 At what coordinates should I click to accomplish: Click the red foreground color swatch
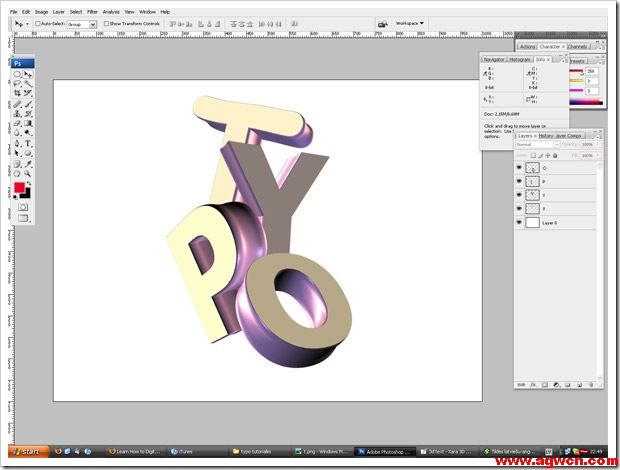[19, 188]
